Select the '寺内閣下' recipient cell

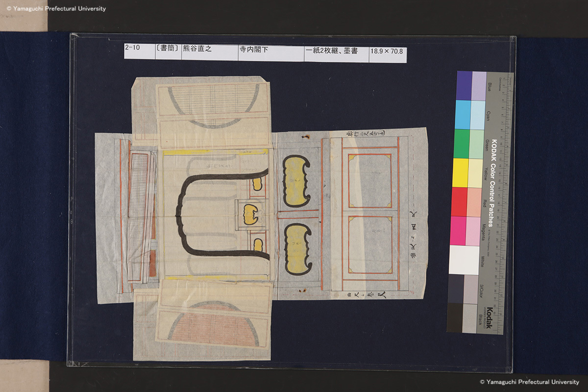click(270, 51)
